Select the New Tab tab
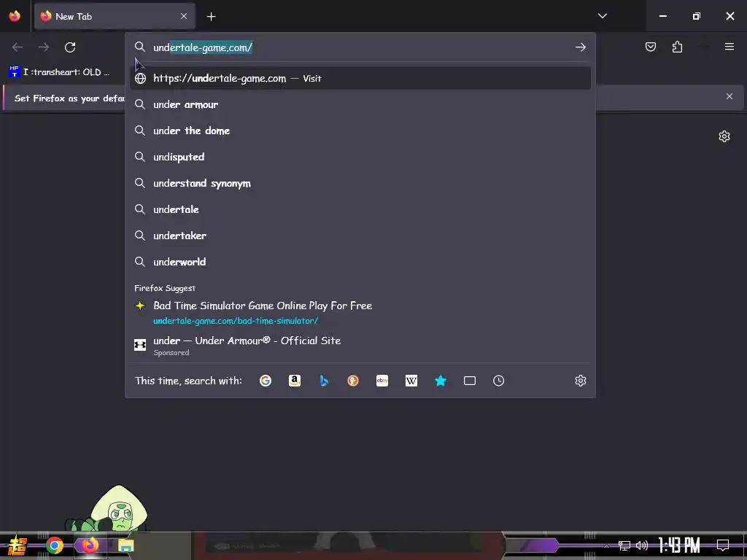The image size is (747, 560). point(115,16)
